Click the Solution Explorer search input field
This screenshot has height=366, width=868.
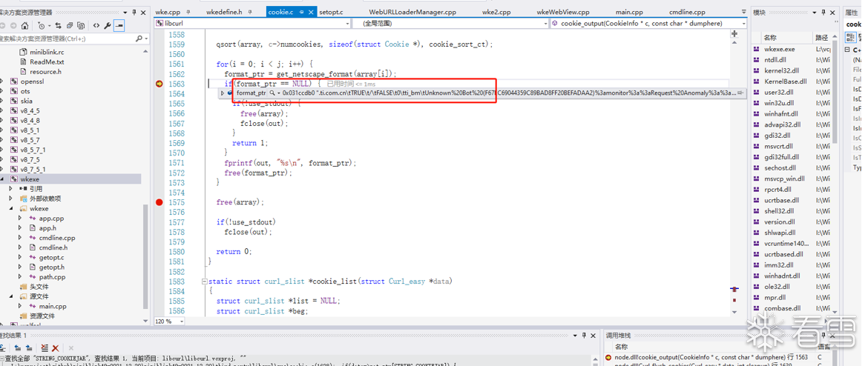pos(67,39)
